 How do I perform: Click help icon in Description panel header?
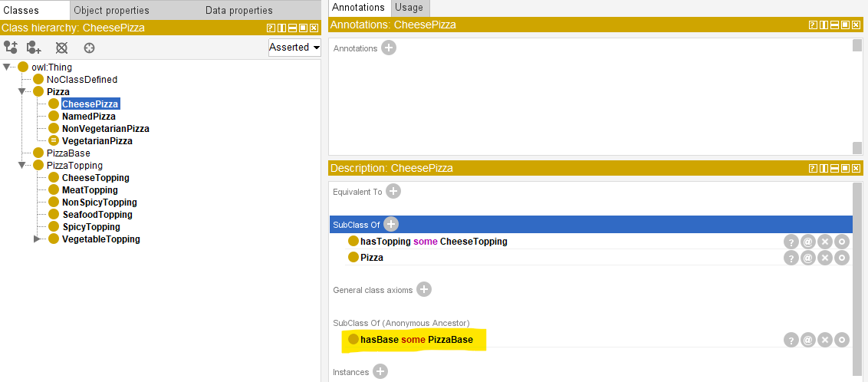[814, 168]
